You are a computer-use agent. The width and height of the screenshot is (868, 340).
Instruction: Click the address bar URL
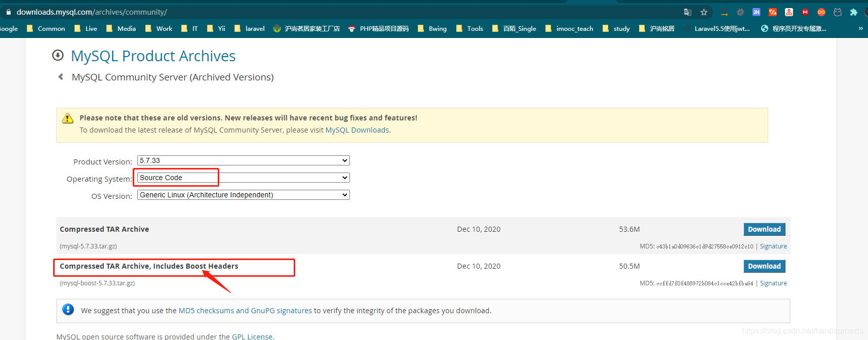(x=92, y=12)
